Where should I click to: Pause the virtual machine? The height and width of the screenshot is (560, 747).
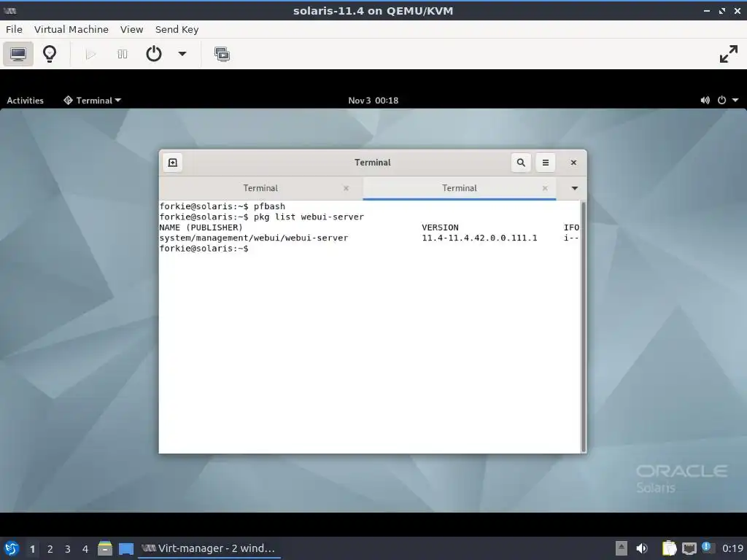[123, 54]
